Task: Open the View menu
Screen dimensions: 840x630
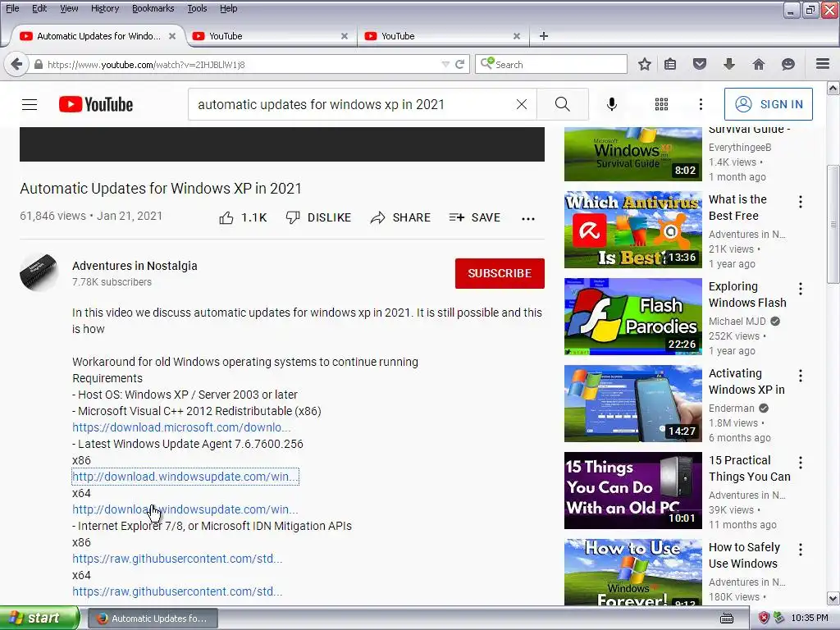Action: click(69, 8)
